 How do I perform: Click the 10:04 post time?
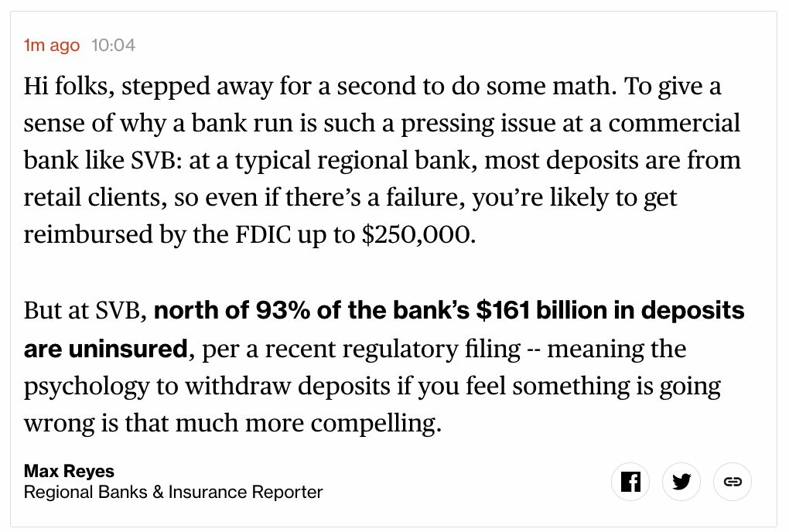pos(113,45)
